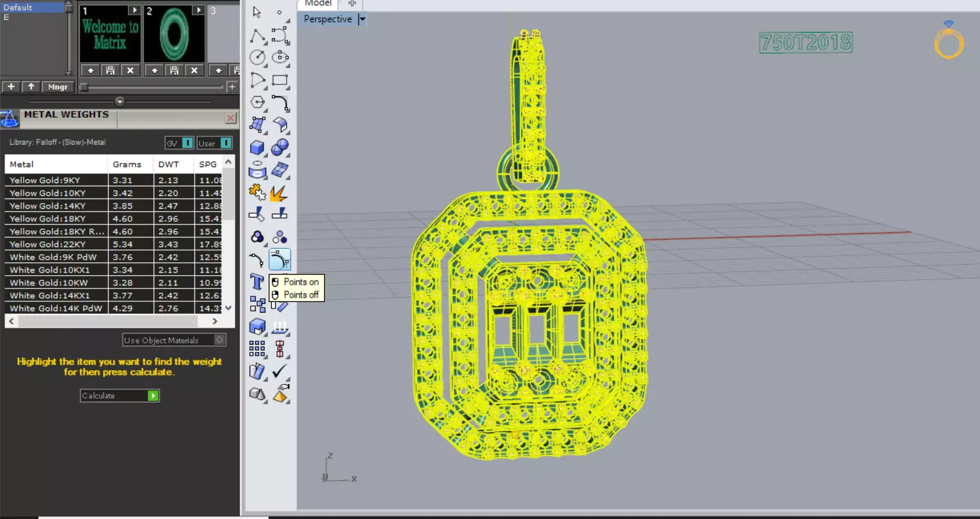Select the single Point tool
This screenshot has width=980, height=519.
pos(280,12)
